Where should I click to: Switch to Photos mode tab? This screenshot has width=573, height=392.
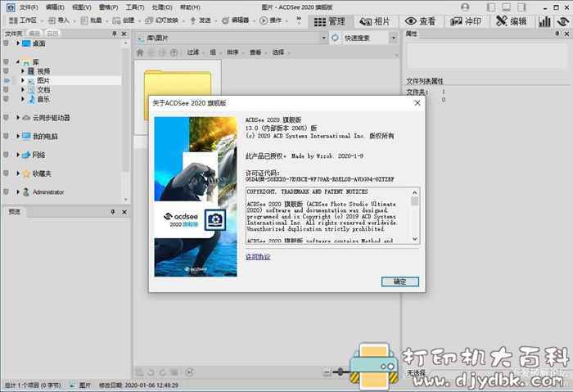[x=375, y=21]
